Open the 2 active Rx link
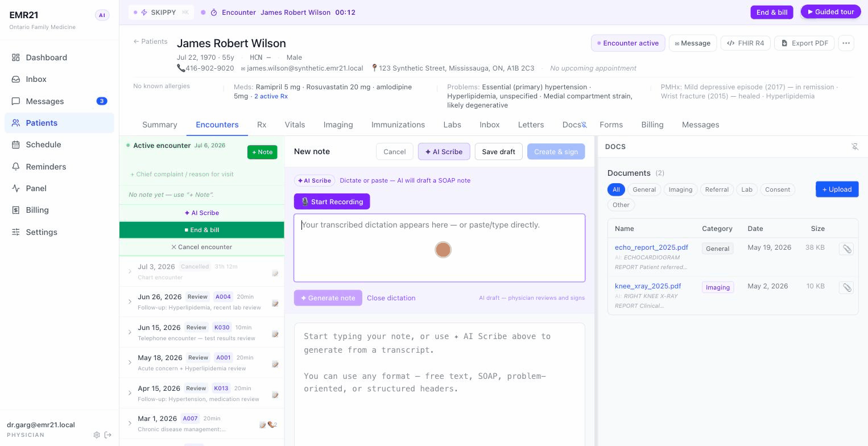 (271, 96)
